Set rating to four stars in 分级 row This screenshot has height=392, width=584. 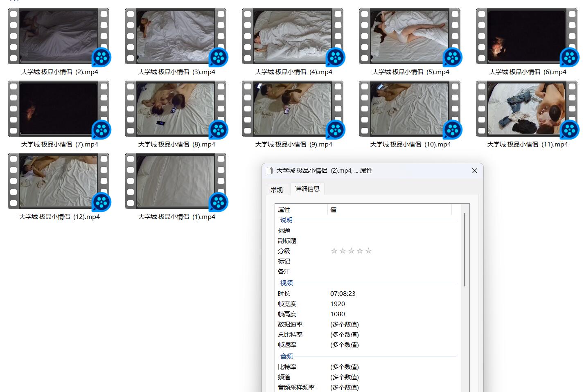(x=360, y=251)
